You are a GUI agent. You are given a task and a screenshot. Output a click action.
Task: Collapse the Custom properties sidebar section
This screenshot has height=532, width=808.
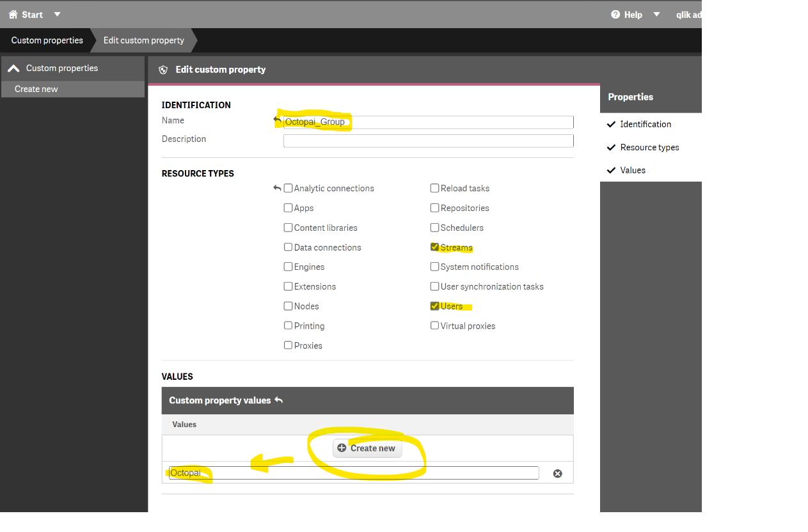[x=13, y=68]
